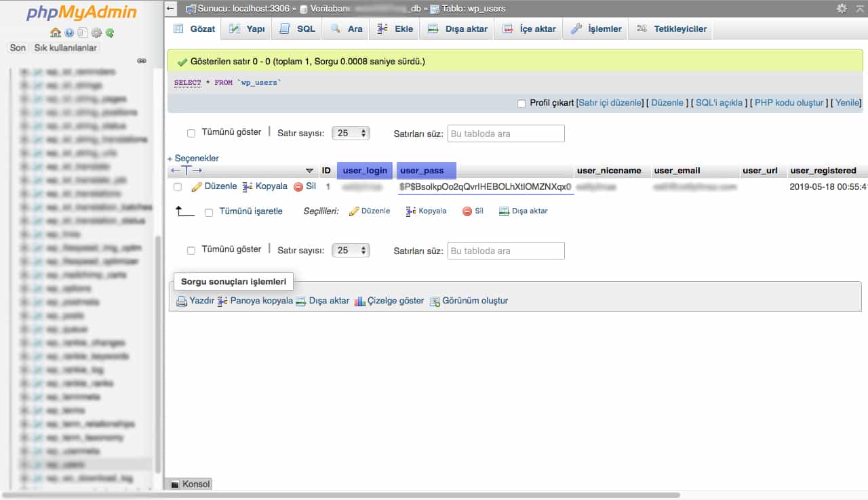Expand the Seçenekler options link
Screen dimensions: 868x500
[x=195, y=158]
